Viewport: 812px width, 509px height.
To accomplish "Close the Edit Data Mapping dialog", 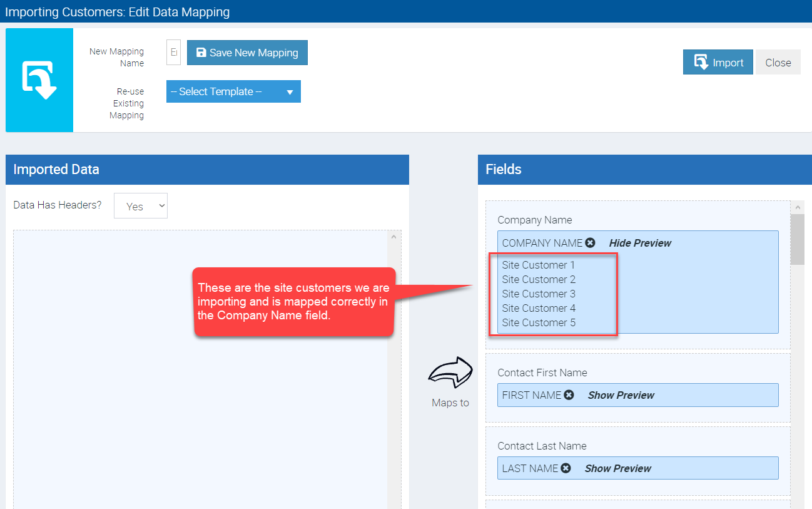I will pyautogui.click(x=778, y=63).
